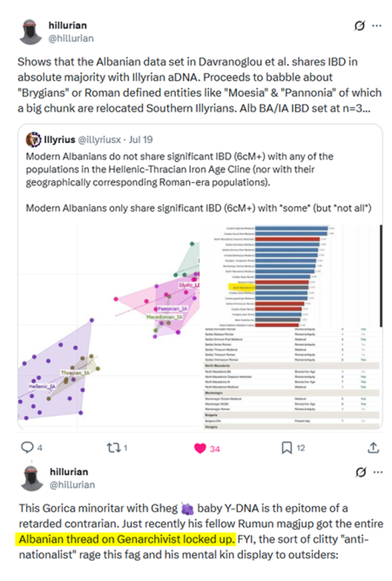Screen dimensions: 392x581
Task: Open reply comments on first tweet
Action: point(27,447)
